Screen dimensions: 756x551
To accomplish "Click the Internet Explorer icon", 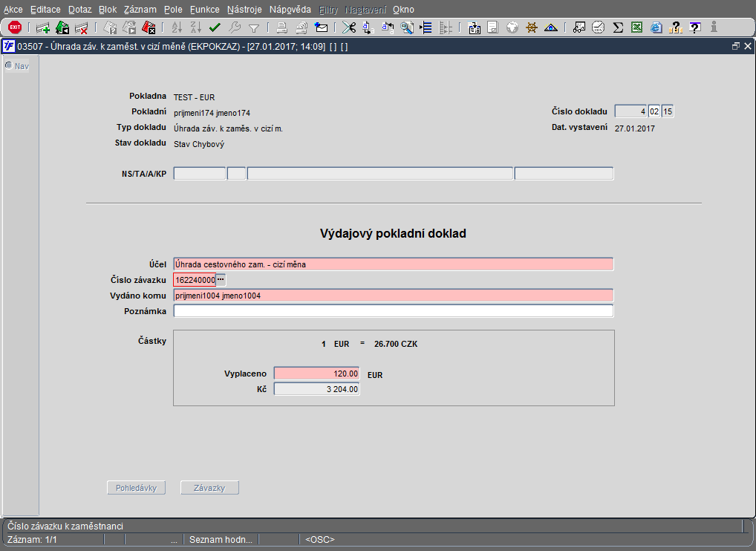I will coord(656,27).
